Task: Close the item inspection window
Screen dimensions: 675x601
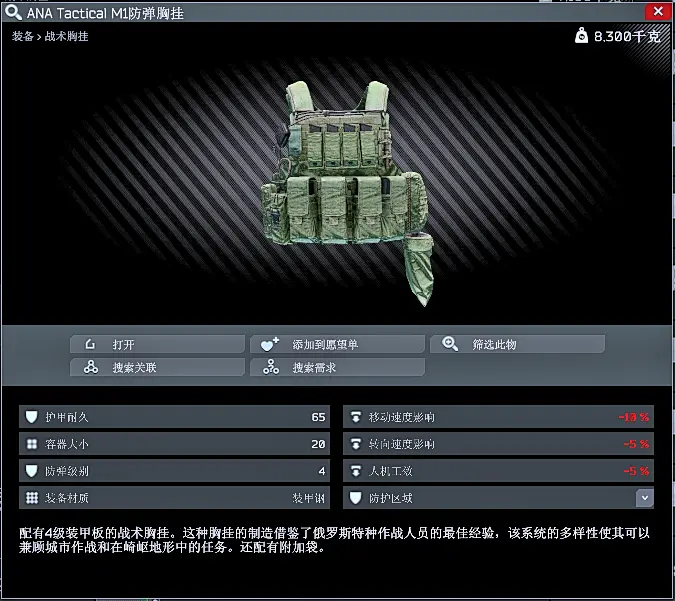Action: click(658, 11)
